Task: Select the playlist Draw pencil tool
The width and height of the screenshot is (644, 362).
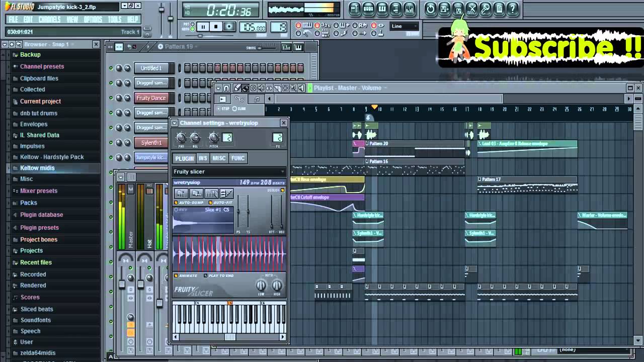Action: point(237,88)
